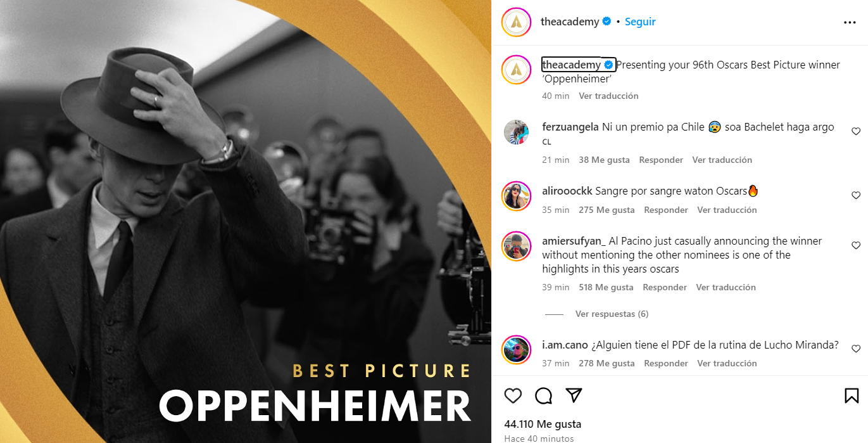Open 44.110 Me gusta likes count

click(x=543, y=424)
